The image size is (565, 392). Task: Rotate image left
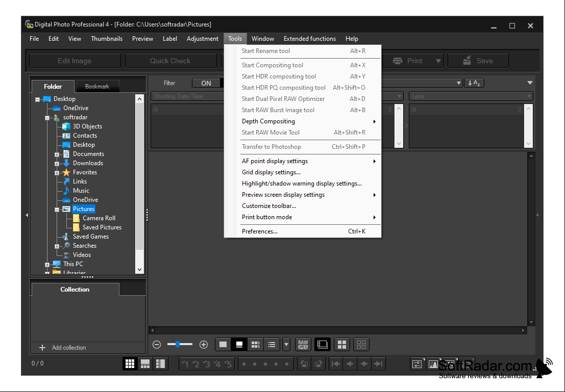click(x=304, y=364)
